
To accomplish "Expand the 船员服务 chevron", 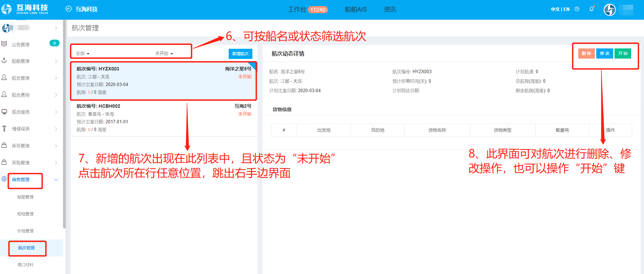I will coord(56,112).
